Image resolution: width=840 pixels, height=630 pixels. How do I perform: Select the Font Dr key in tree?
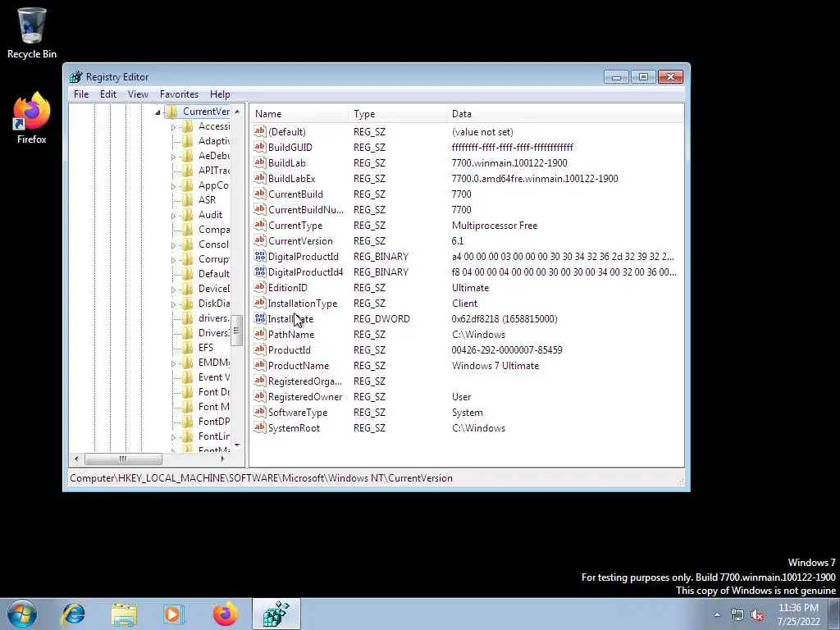click(214, 392)
